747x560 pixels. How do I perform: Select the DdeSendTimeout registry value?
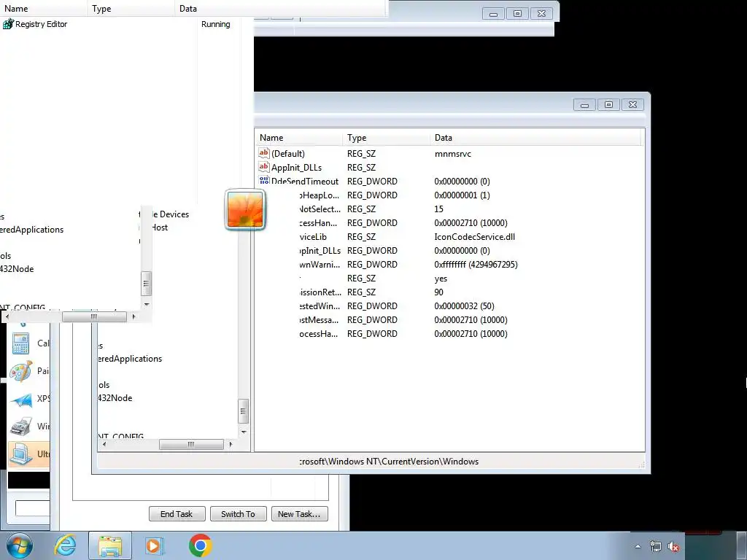pos(305,181)
